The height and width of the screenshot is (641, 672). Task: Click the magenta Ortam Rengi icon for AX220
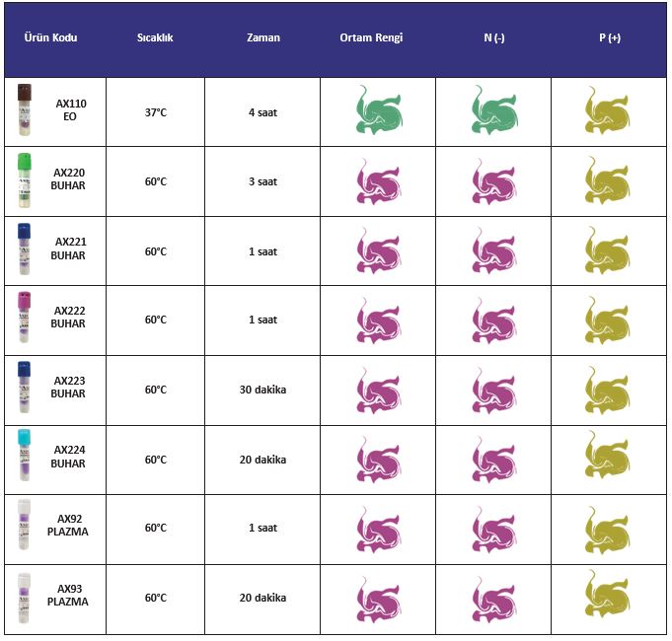[379, 181]
